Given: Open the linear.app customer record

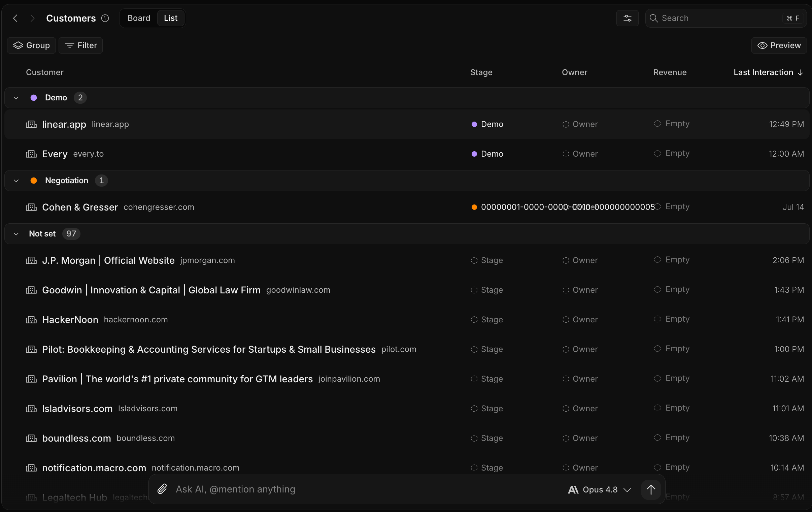Looking at the screenshot, I should (64, 124).
